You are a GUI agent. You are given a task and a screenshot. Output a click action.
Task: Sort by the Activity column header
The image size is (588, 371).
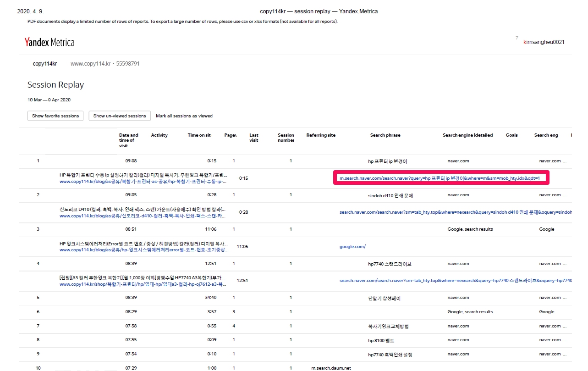[x=159, y=135]
